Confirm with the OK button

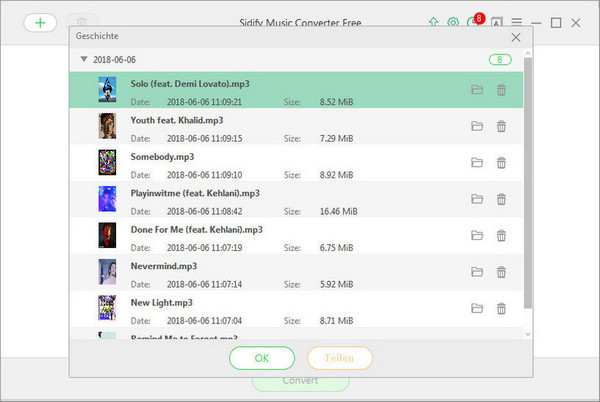[262, 358]
